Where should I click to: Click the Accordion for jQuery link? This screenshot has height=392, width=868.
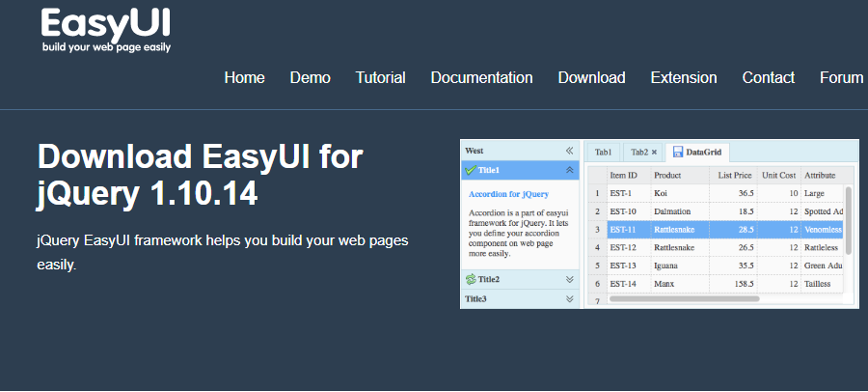(508, 194)
